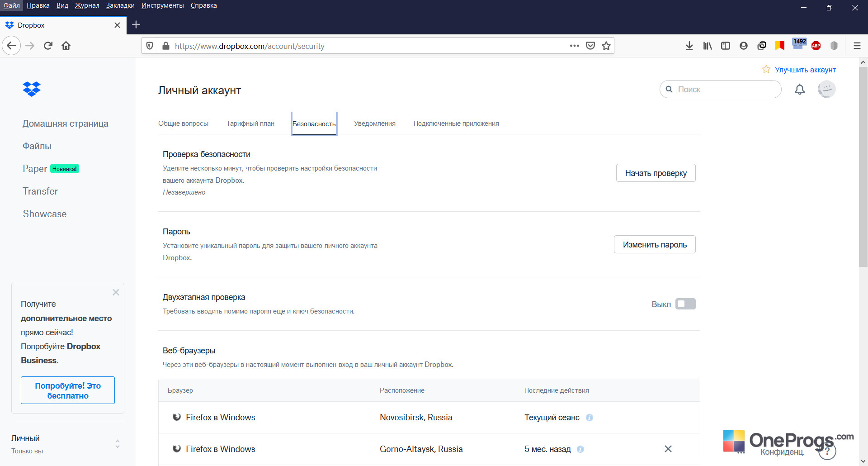Click the extension icon showing 1492 badge
The image size is (868, 466).
click(799, 44)
